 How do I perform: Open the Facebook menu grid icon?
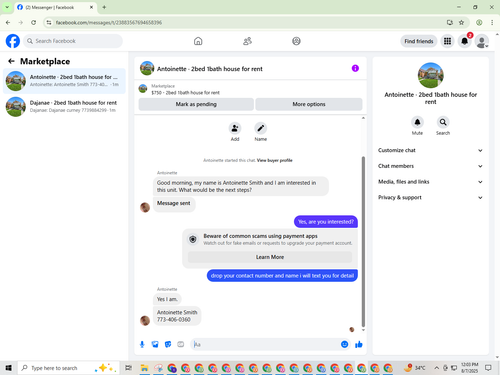(447, 41)
